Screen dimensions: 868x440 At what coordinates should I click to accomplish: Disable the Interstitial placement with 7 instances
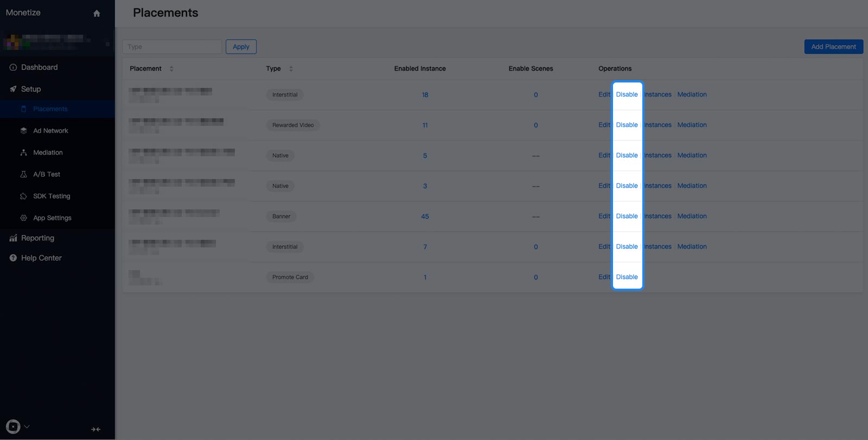(627, 246)
